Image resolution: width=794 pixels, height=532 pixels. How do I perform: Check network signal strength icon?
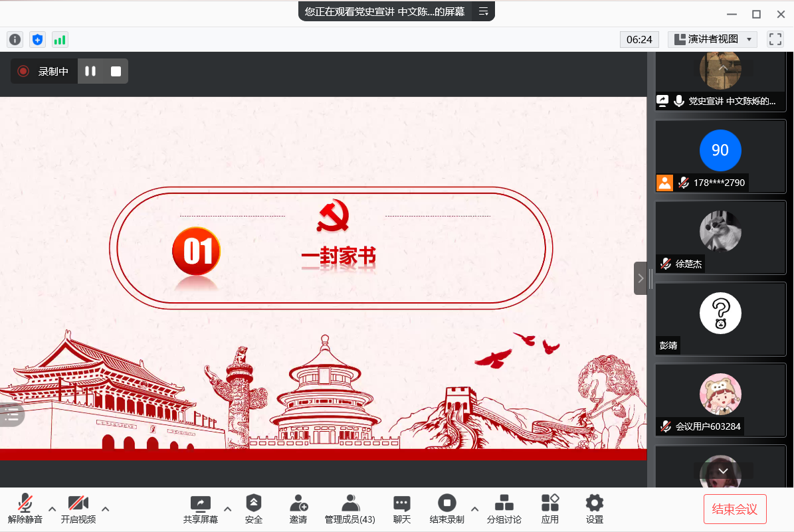[60, 40]
